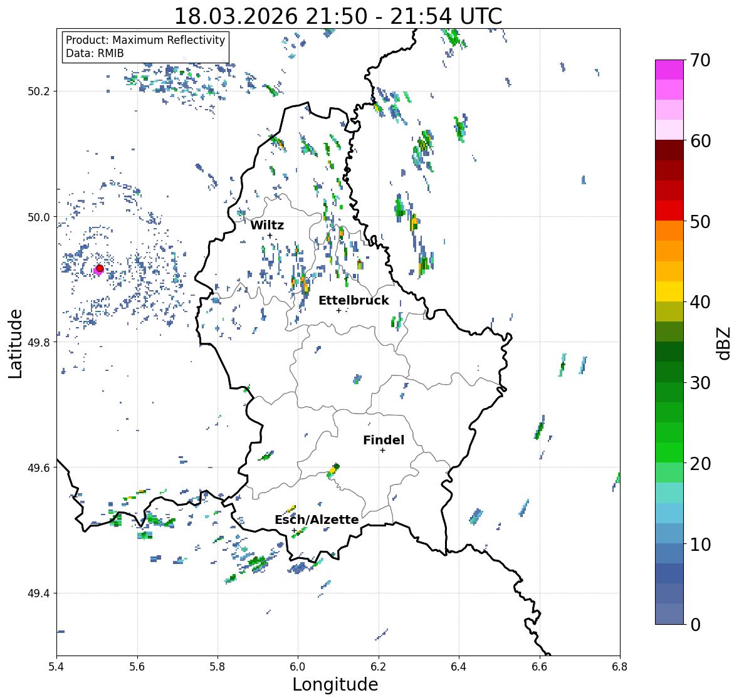Click the Wiltz city label

click(267, 225)
